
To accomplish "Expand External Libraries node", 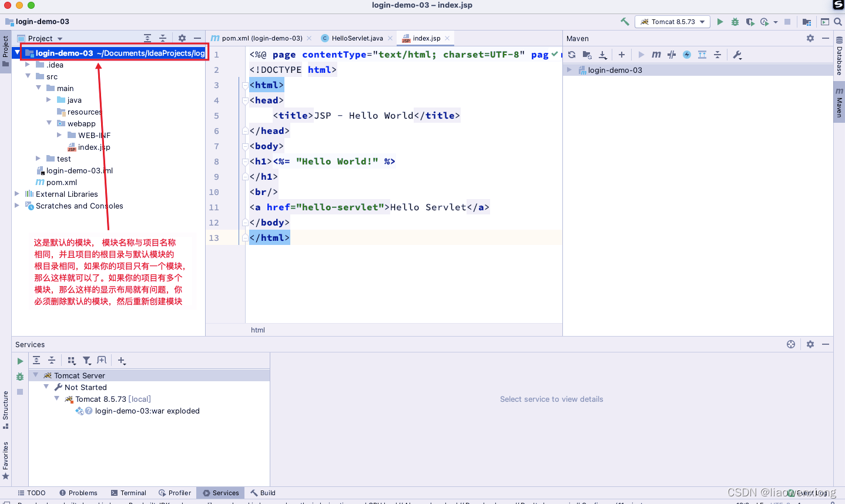I will [x=17, y=194].
